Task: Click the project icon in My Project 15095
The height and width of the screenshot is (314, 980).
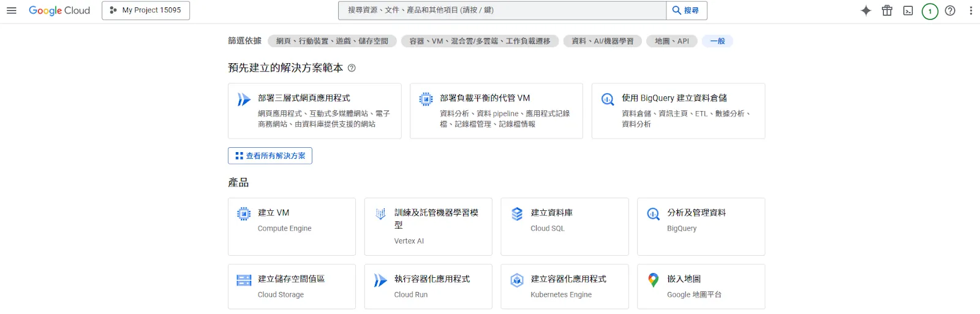Action: click(x=113, y=10)
